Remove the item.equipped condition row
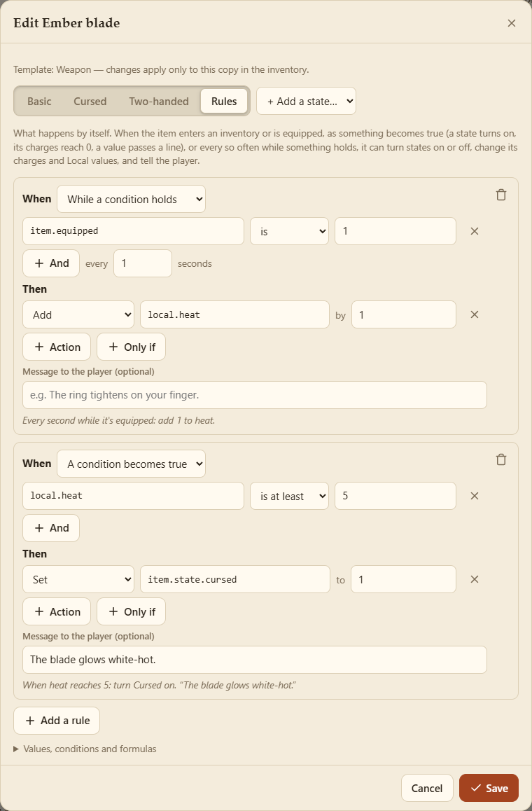 point(475,231)
